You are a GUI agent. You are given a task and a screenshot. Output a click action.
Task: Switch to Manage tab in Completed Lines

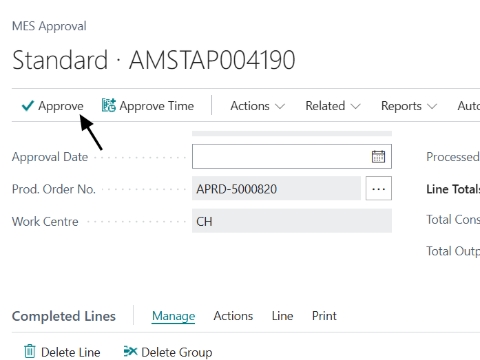point(173,316)
